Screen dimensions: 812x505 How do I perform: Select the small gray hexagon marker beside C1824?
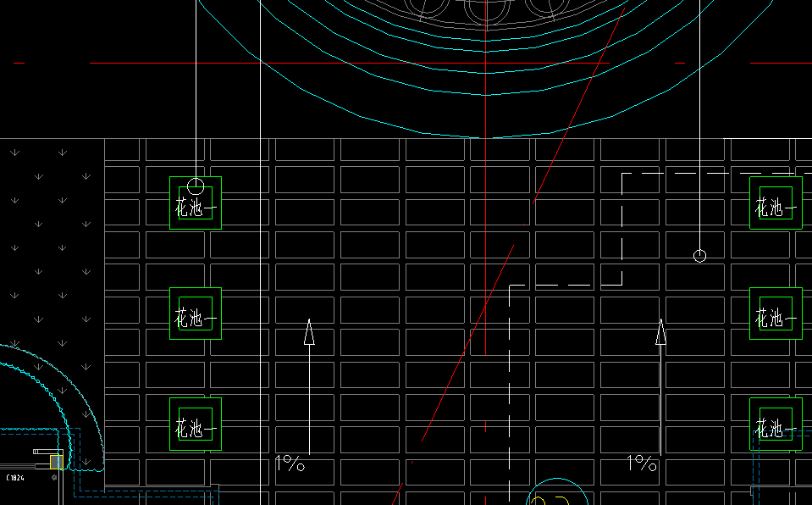pyautogui.click(x=54, y=478)
